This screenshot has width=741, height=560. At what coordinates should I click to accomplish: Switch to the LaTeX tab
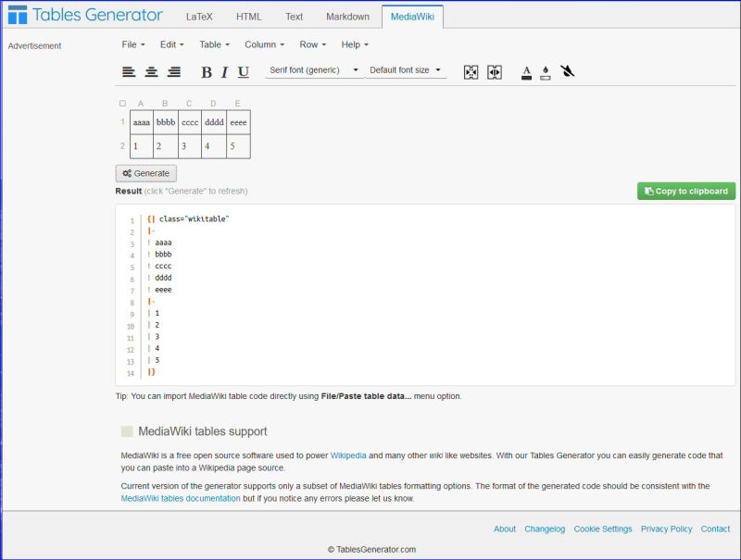pos(199,17)
